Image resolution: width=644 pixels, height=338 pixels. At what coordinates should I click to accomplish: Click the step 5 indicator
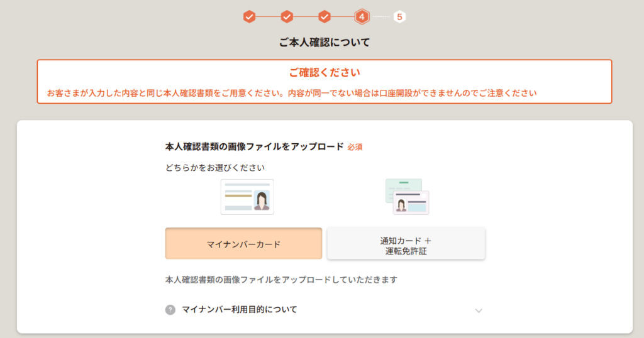click(x=399, y=17)
